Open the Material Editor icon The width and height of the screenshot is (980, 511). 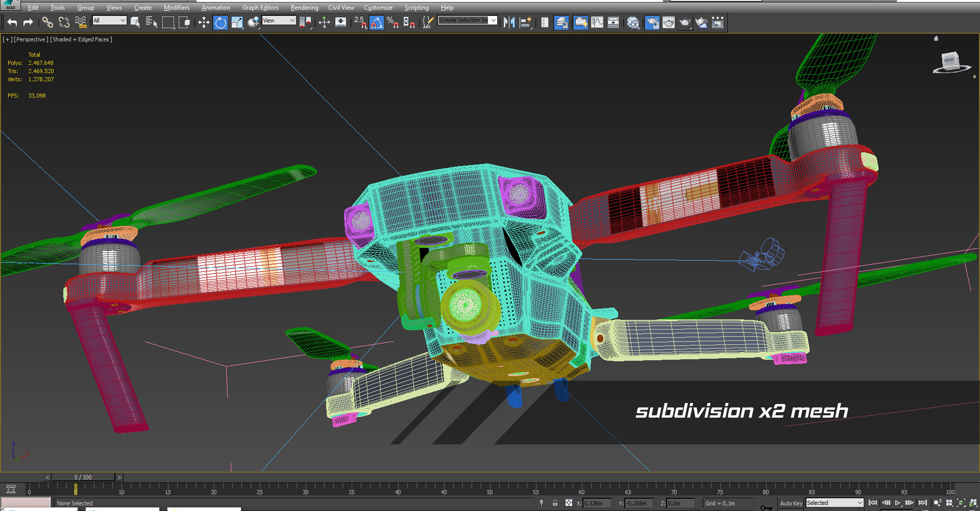coord(633,22)
